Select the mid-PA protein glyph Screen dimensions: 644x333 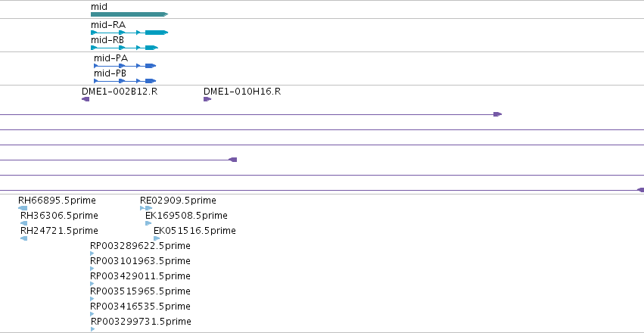(125, 66)
